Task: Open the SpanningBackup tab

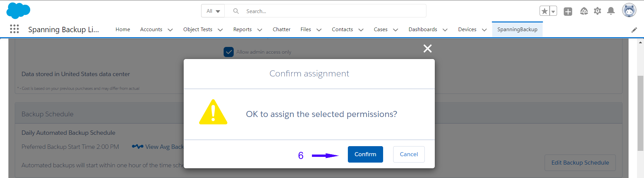Action: tap(517, 29)
